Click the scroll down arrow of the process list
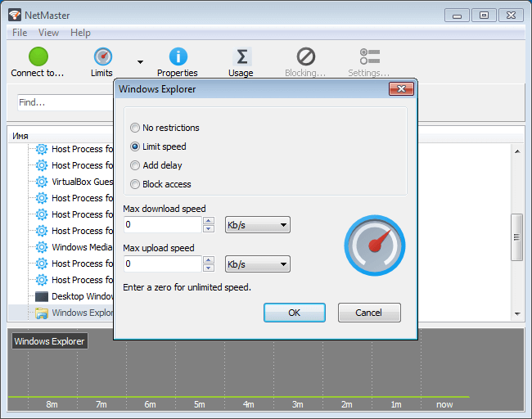This screenshot has width=532, height=419. (517, 313)
